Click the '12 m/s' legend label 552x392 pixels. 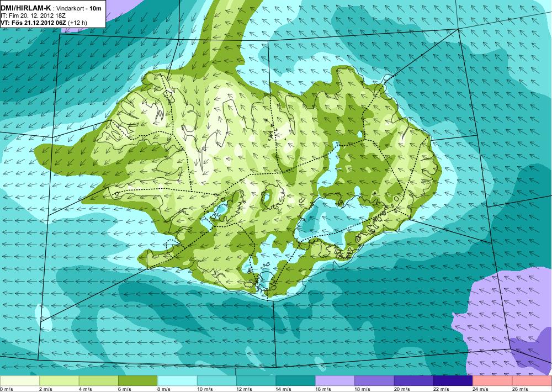pyautogui.click(x=245, y=389)
